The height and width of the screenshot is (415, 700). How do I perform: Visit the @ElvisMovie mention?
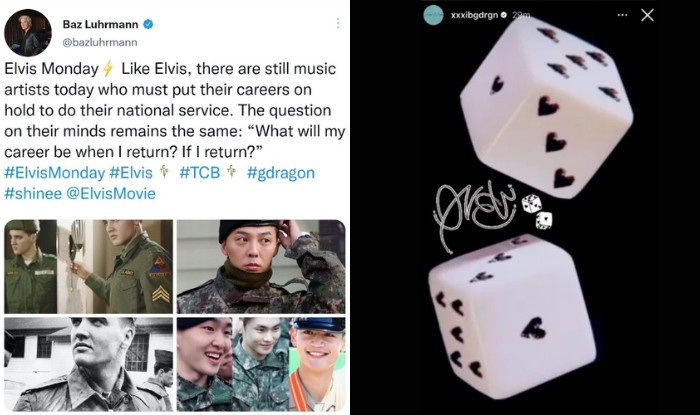(111, 194)
